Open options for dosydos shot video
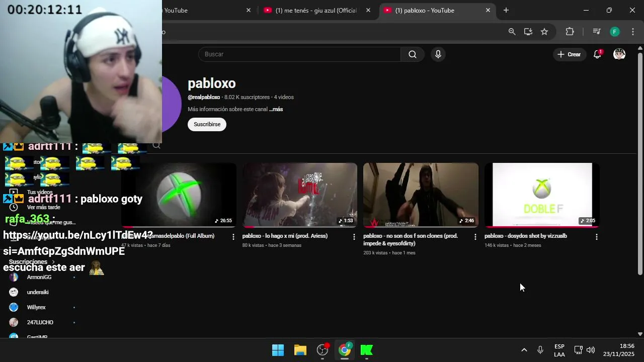 click(x=597, y=237)
